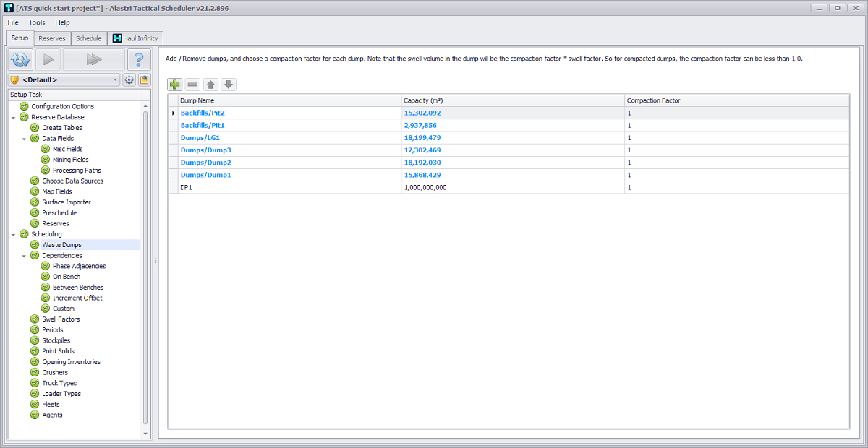Viewport: 868px width, 448px height.
Task: Collapse the Data Fields tree node
Action: 24,139
